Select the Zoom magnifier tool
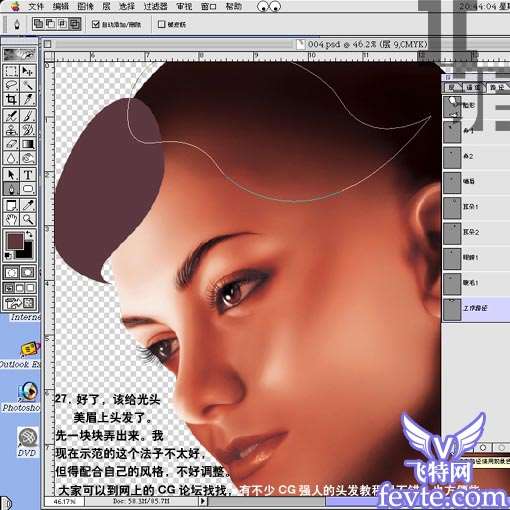This screenshot has height=510, width=510. [x=28, y=219]
